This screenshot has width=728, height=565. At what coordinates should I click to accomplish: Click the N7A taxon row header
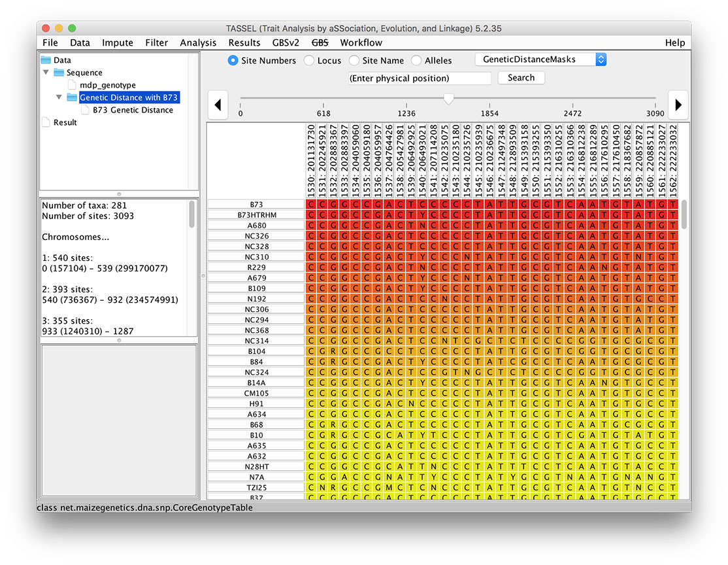click(256, 477)
